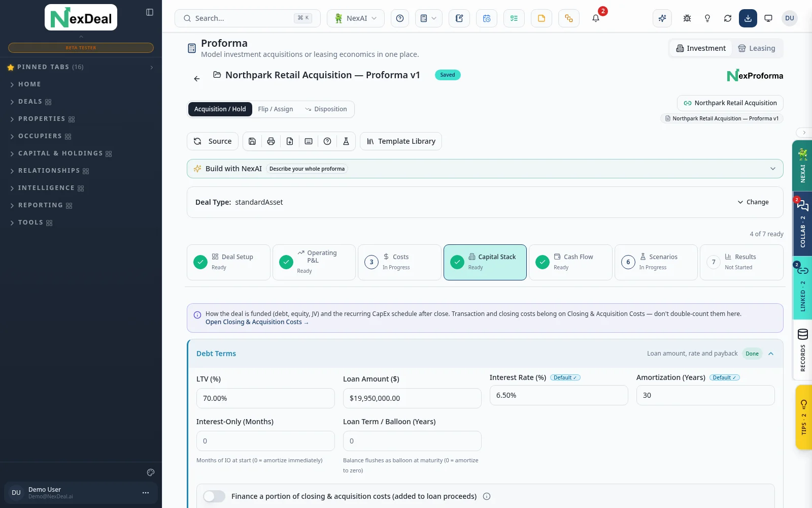
Task: Open the Deal Type Change dropdown
Action: 753,202
